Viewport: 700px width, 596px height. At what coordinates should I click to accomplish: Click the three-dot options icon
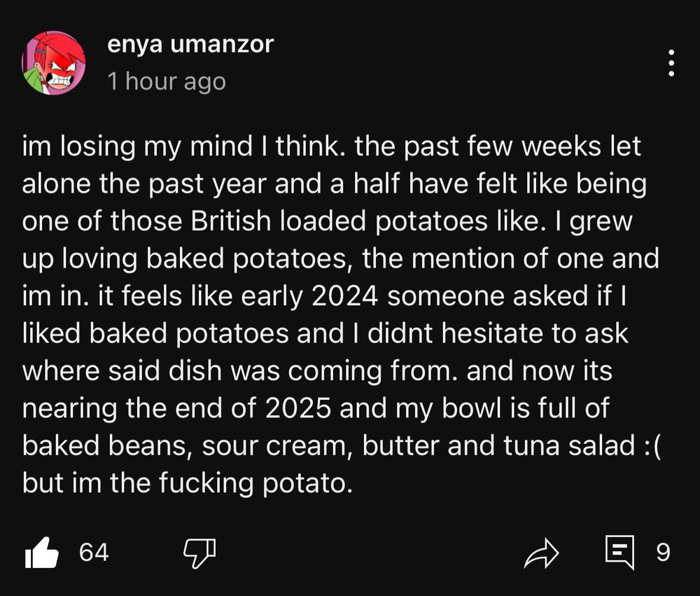coord(671,62)
